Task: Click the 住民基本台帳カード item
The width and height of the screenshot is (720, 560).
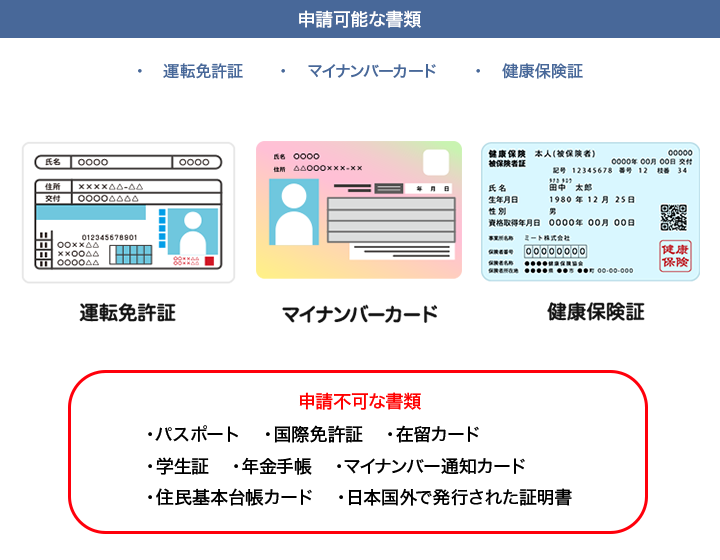Action: pos(234,498)
